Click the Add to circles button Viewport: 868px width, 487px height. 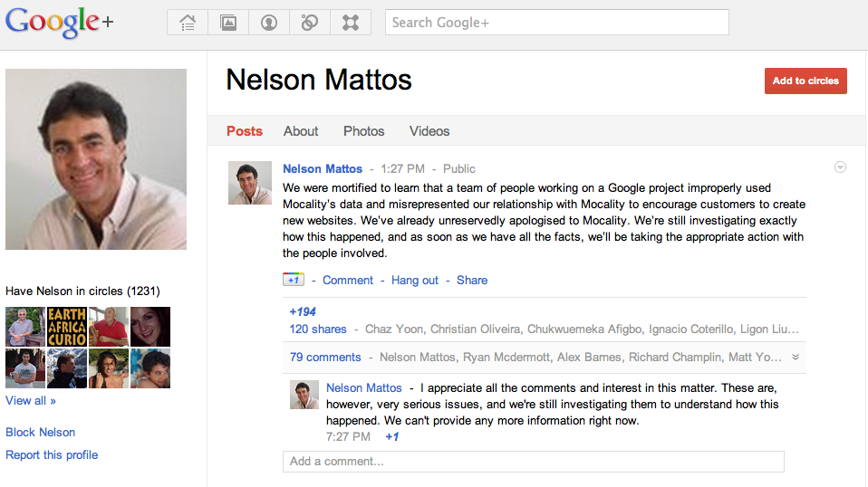pos(805,81)
